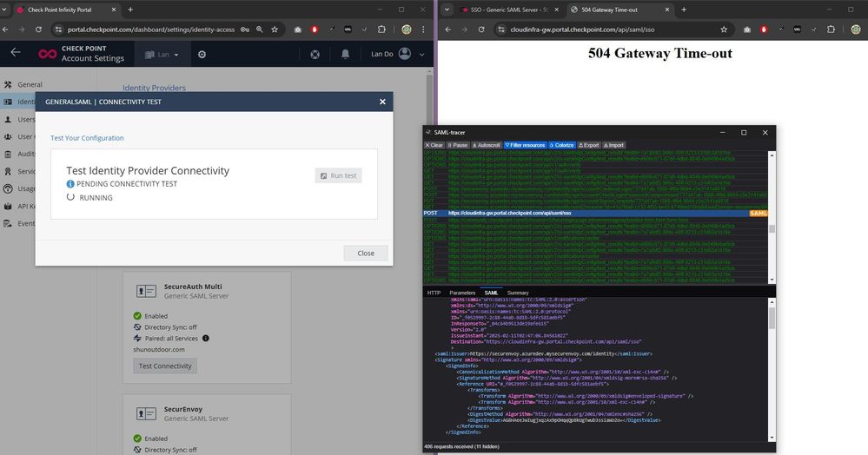This screenshot has width=868, height=455.
Task: Open the settings gear in portal header
Action: 202,54
